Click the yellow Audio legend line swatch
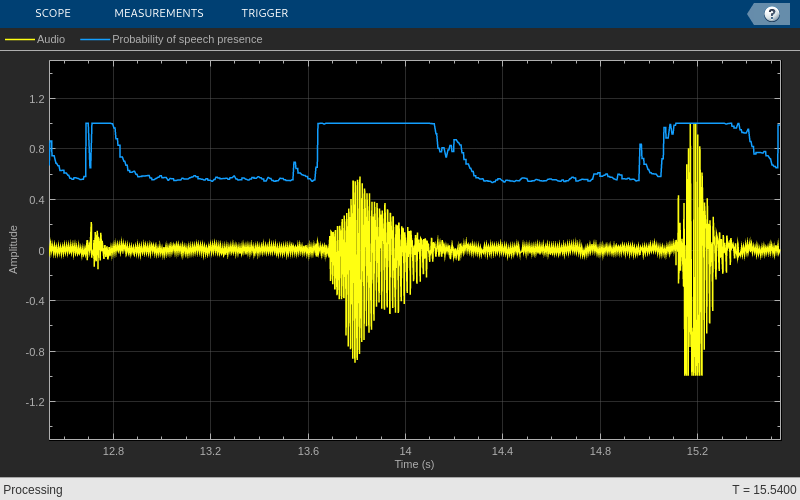This screenshot has width=800, height=500. pos(20,39)
